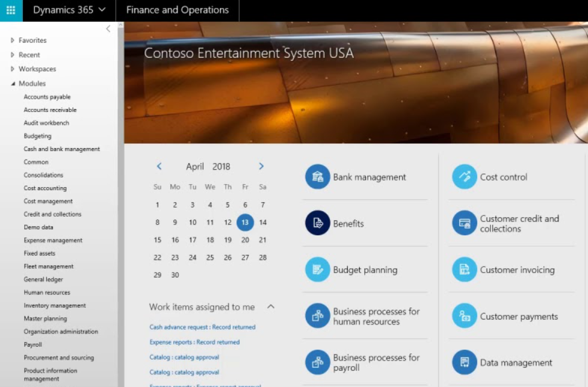The height and width of the screenshot is (387, 588).
Task: Open Credit and collections module
Action: coord(52,214)
